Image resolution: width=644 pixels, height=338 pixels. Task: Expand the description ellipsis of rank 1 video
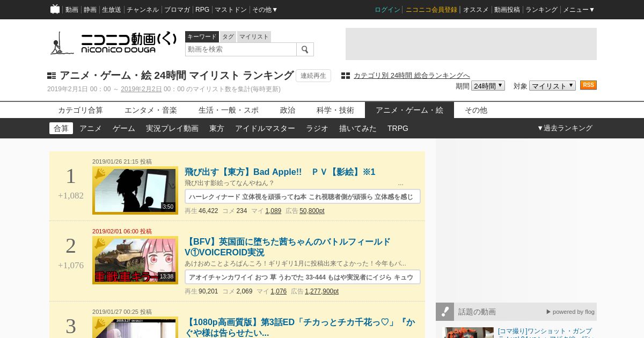pos(401,183)
